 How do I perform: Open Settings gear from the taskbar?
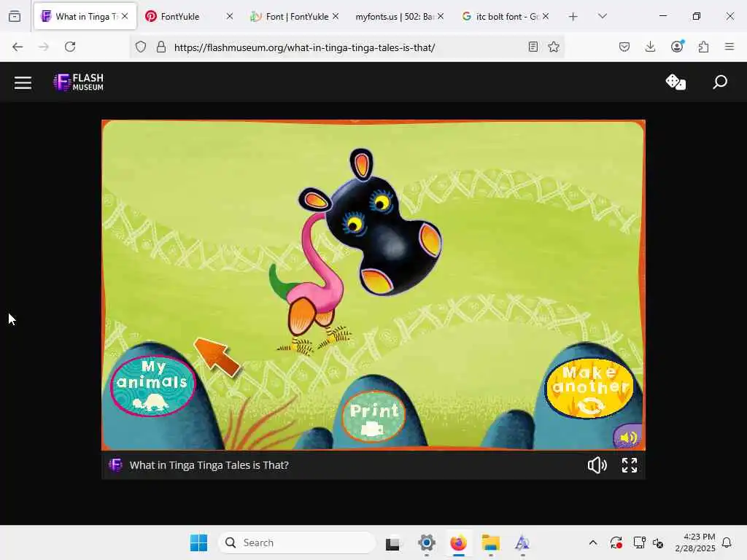[426, 542]
